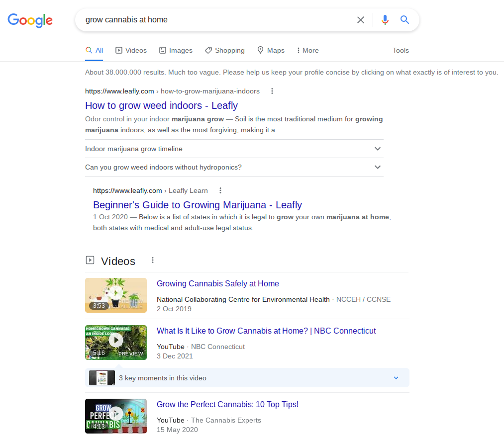Screen dimensions: 504x438
Task: Play the NBC Connecticut video thumbnail
Action: tap(116, 343)
